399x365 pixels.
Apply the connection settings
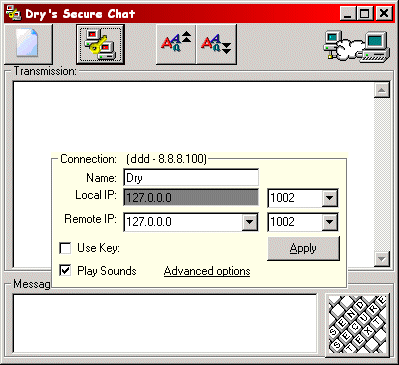click(303, 249)
